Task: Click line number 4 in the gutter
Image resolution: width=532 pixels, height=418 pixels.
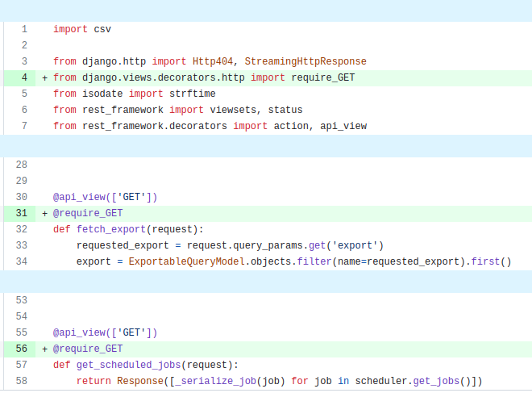Action: 24,77
